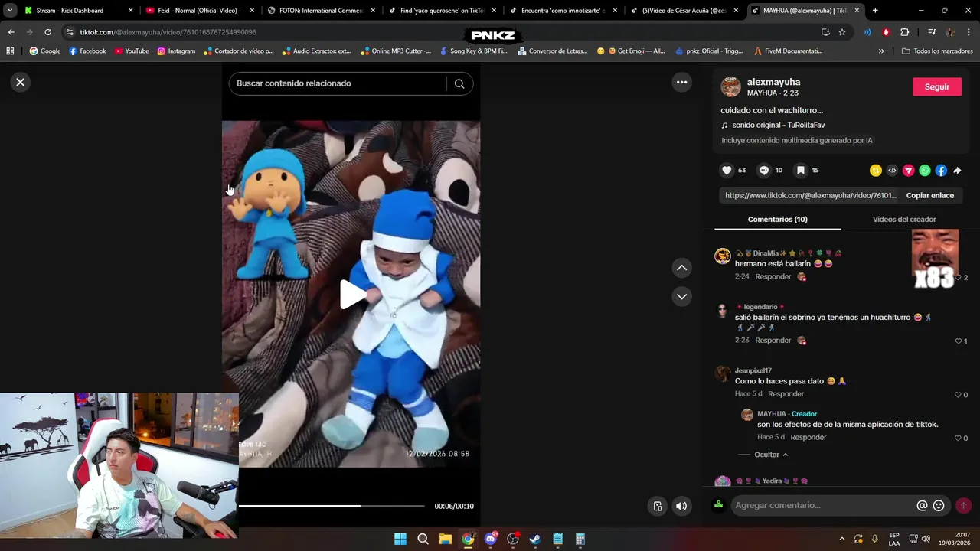Open the emoji picker in comment box
The width and height of the screenshot is (980, 551).
[x=939, y=505]
